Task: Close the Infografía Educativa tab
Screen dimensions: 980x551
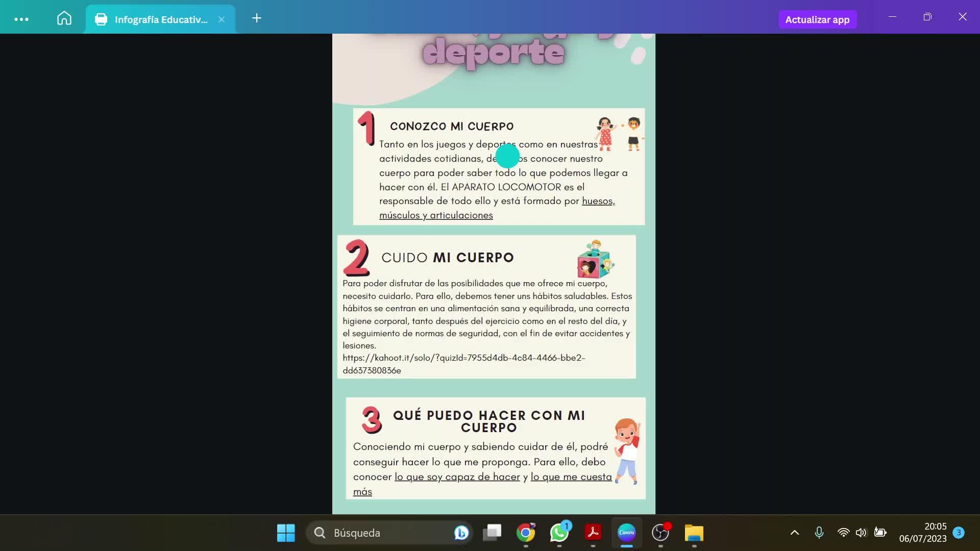Action: point(222,19)
